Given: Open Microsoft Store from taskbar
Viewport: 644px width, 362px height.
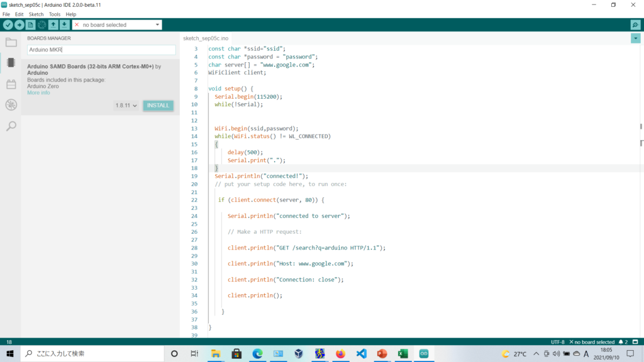Looking at the screenshot, I should 236,353.
